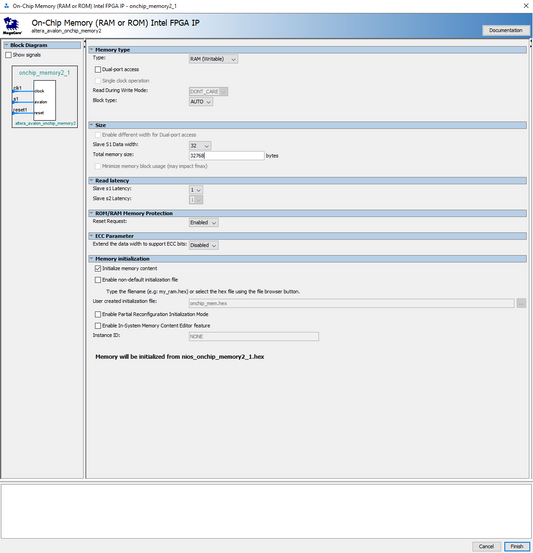The image size is (533, 553).
Task: Collapse the Memory type section
Action: click(91, 50)
